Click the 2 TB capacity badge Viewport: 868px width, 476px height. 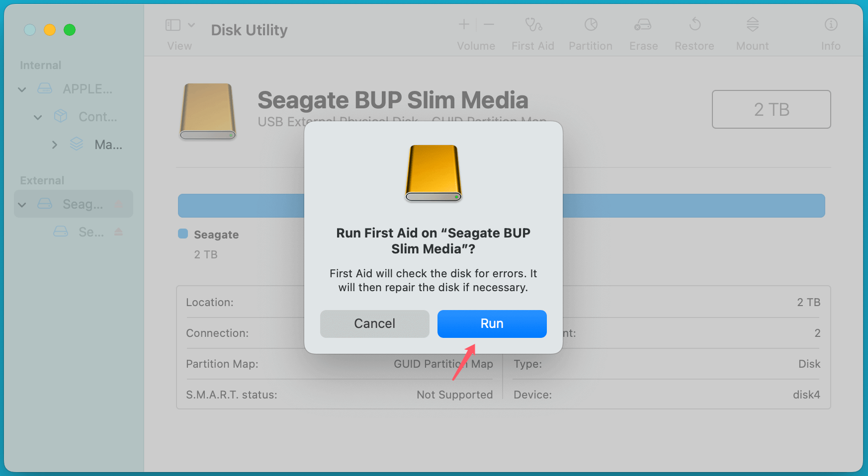click(771, 109)
